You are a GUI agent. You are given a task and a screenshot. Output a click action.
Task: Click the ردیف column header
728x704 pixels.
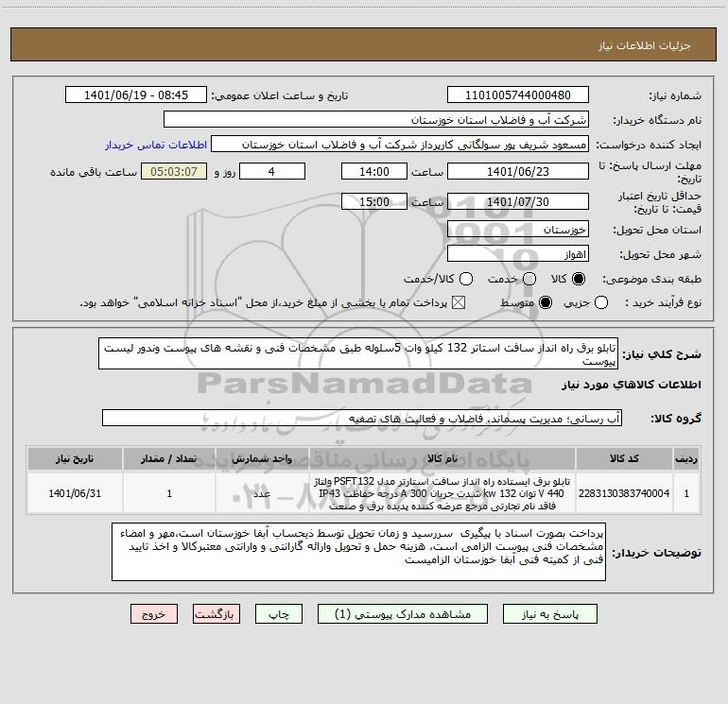pyautogui.click(x=686, y=458)
